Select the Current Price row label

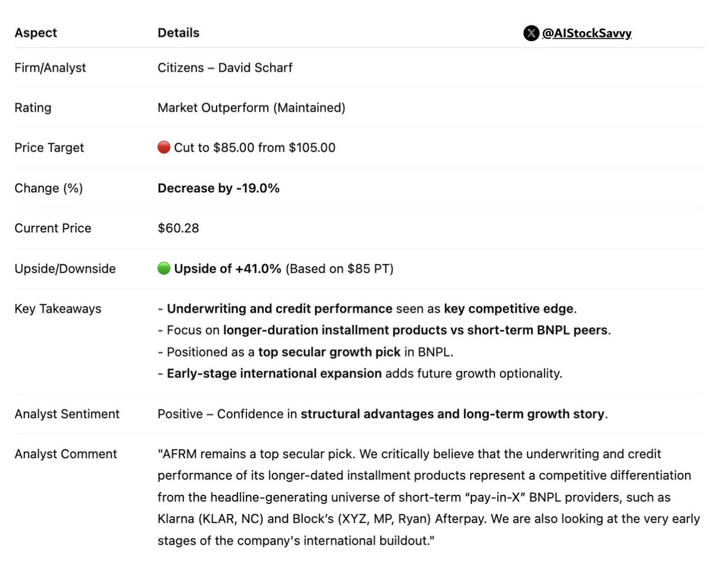[x=53, y=228]
